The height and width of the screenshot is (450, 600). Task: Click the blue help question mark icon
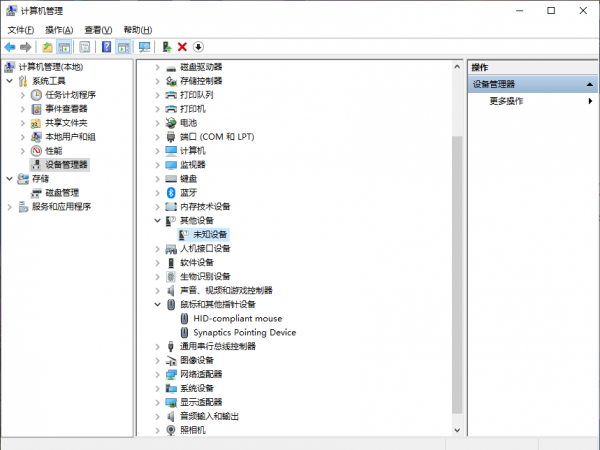point(106,47)
